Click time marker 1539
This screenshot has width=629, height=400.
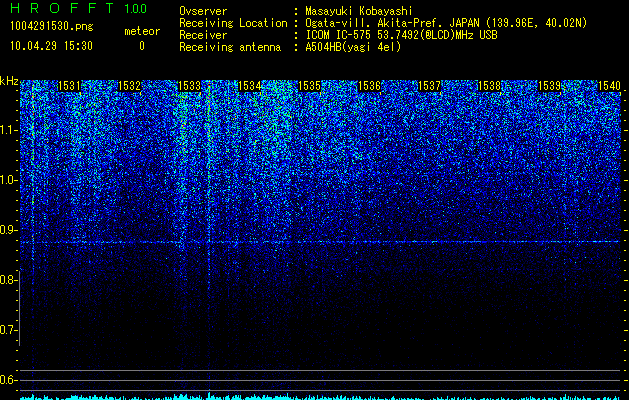(549, 86)
